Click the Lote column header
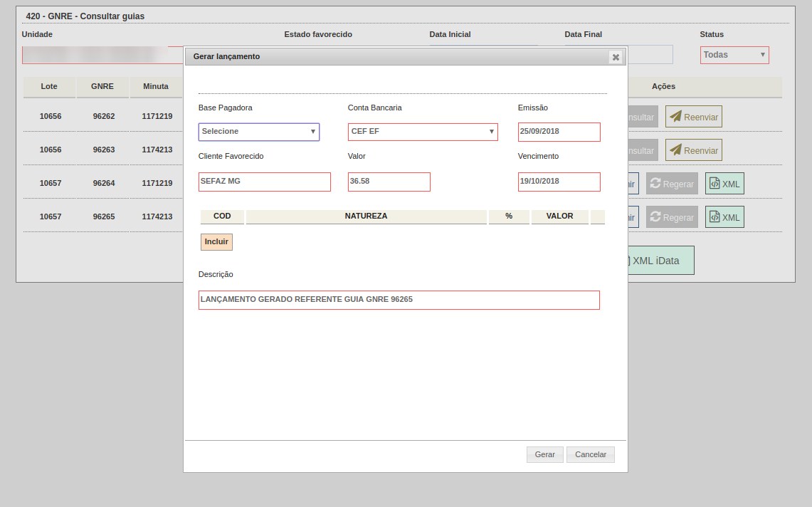This screenshot has height=507, width=812. click(x=49, y=87)
